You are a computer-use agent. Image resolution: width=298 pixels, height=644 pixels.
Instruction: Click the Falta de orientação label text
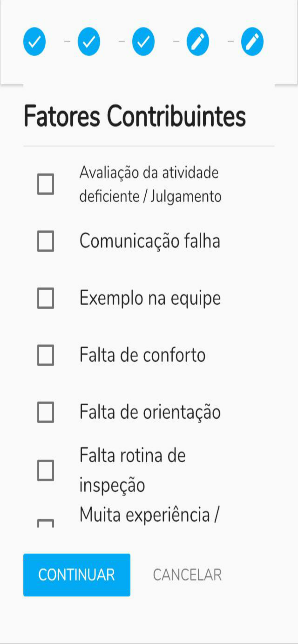tap(150, 413)
